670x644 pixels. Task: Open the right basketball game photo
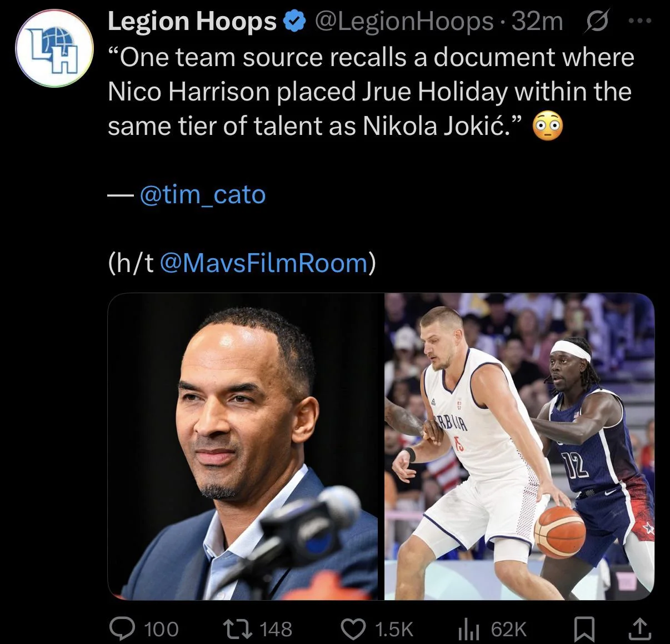[519, 446]
